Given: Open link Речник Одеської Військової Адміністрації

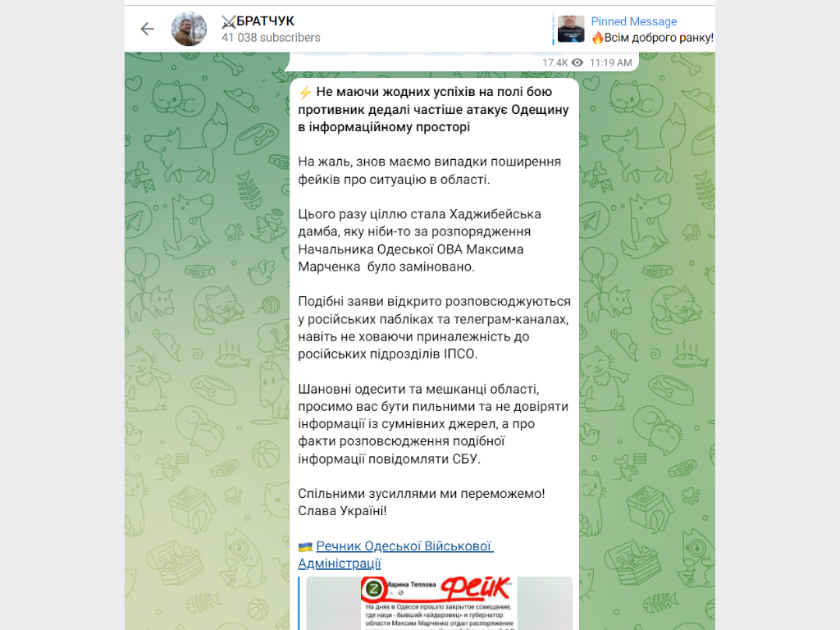Looking at the screenshot, I should 395,555.
